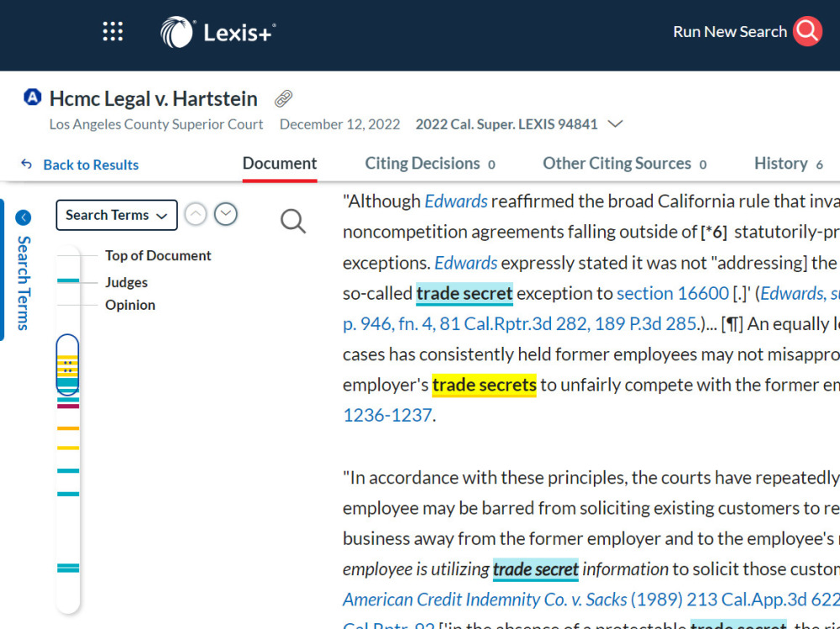Click the citation 2022 Cal. Super. LEXIS 94841
The width and height of the screenshot is (840, 629).
pyautogui.click(x=507, y=124)
